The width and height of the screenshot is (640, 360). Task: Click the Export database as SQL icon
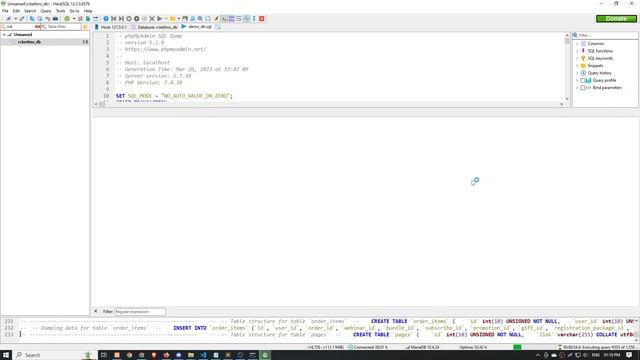tap(88, 19)
